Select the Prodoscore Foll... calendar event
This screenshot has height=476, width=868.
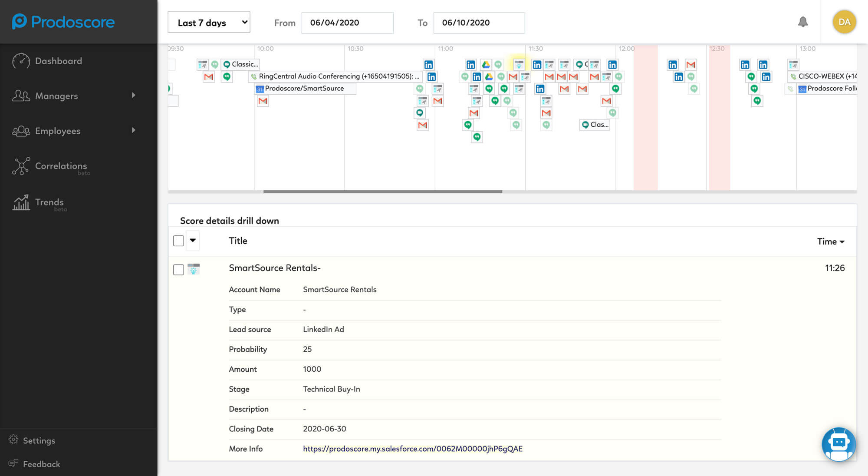[x=827, y=89]
